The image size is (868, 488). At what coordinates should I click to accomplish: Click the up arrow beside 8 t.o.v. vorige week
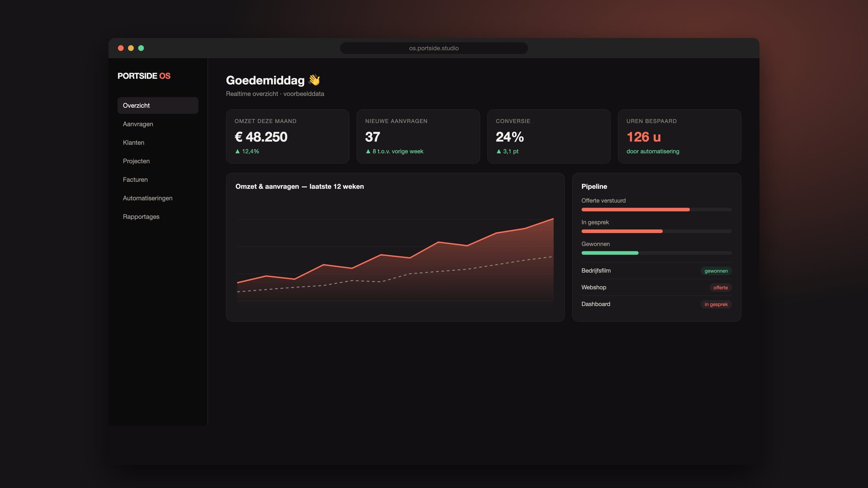point(368,151)
